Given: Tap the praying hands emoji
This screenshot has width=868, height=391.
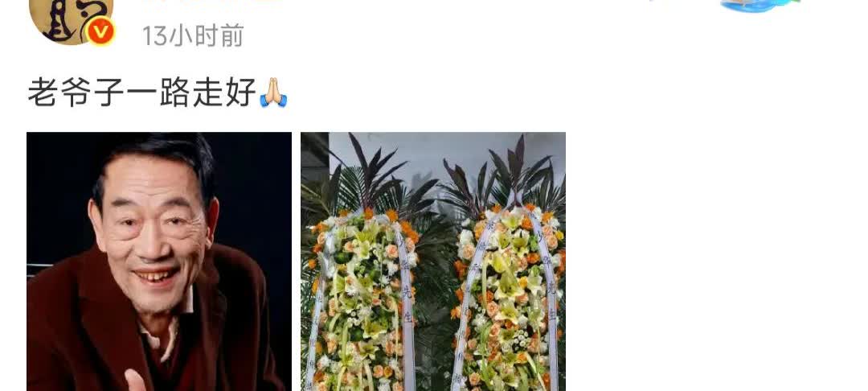Looking at the screenshot, I should coord(273,93).
